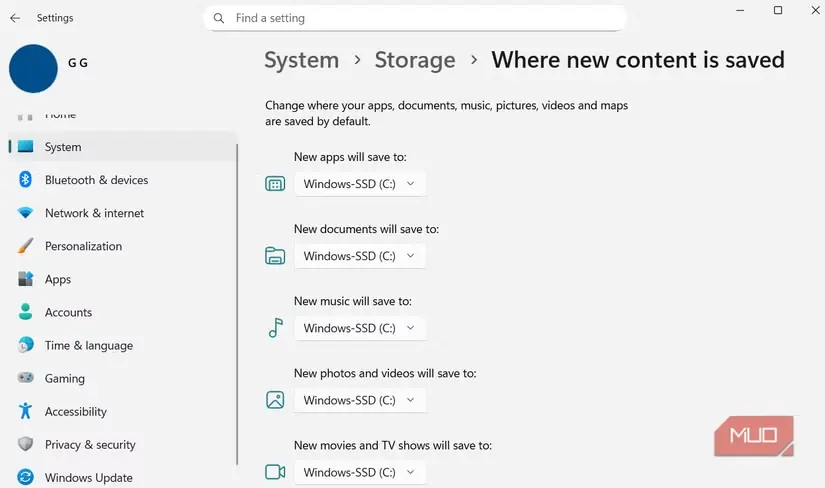Viewport: 825px width, 488px height.
Task: Click the 'New music will save to:' label
Action: tap(353, 301)
